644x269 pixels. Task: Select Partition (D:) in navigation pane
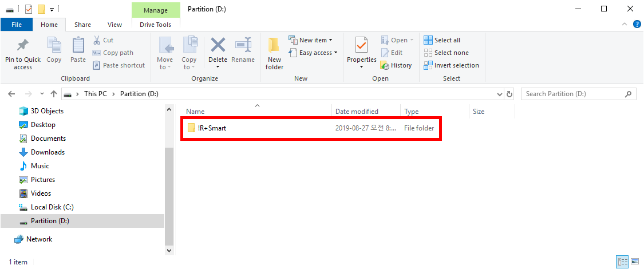tap(82, 221)
